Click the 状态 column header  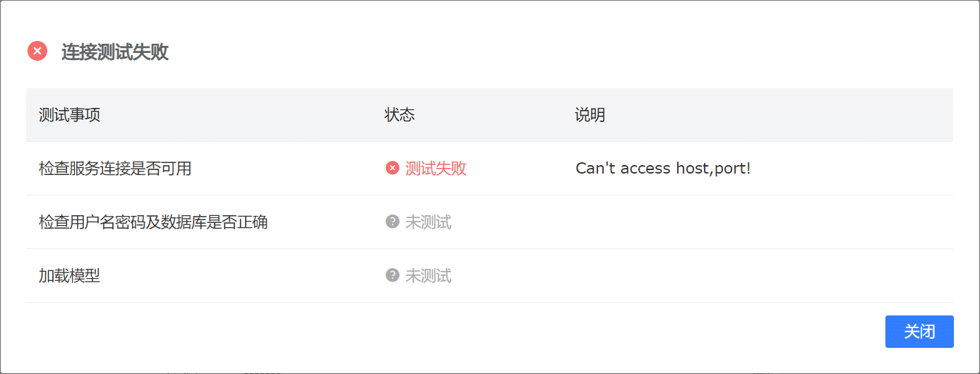click(400, 115)
